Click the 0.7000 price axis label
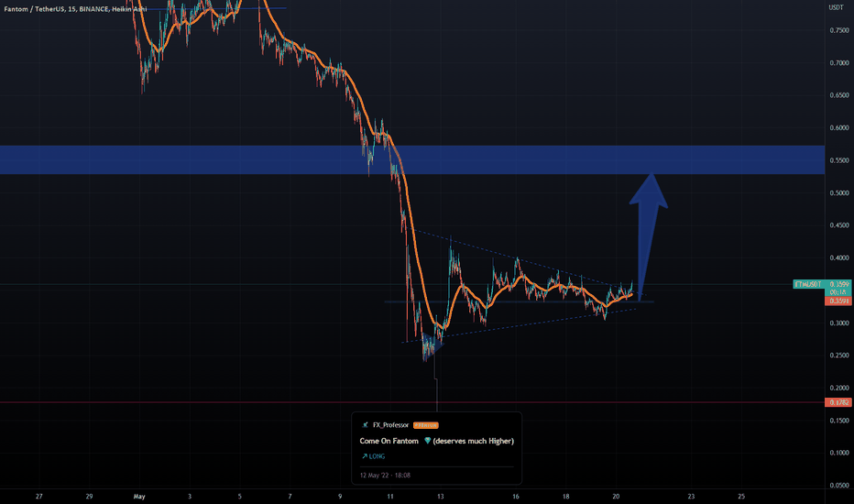 (839, 63)
